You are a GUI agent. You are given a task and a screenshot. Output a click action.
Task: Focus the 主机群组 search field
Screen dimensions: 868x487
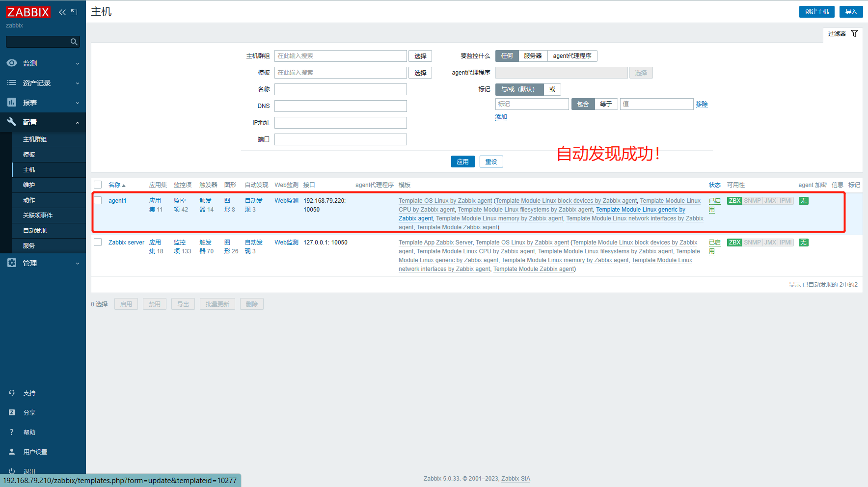pyautogui.click(x=341, y=56)
